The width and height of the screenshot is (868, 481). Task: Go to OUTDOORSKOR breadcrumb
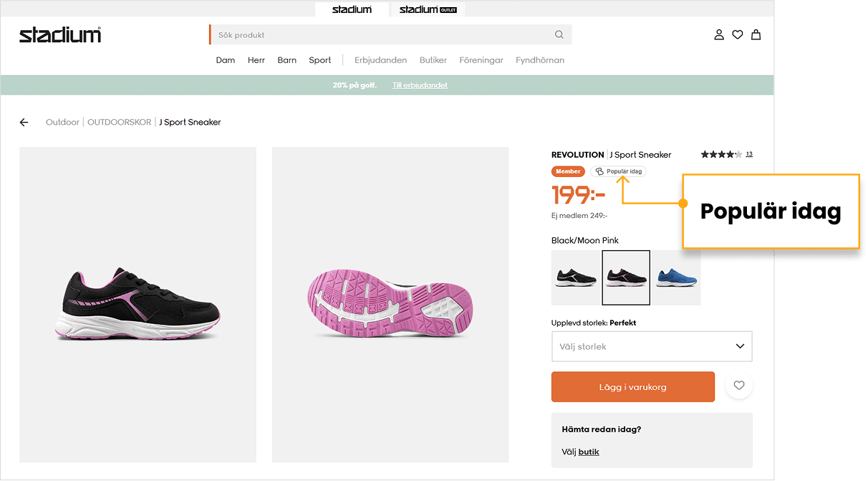point(119,123)
